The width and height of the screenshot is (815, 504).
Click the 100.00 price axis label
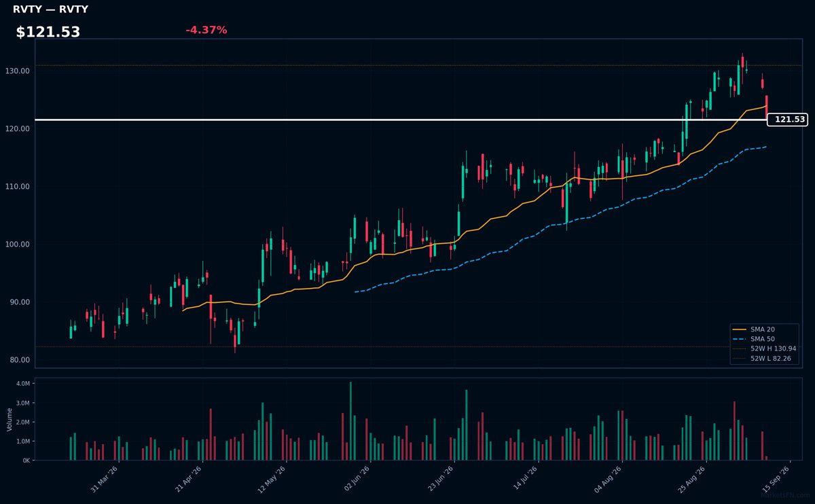click(18, 244)
